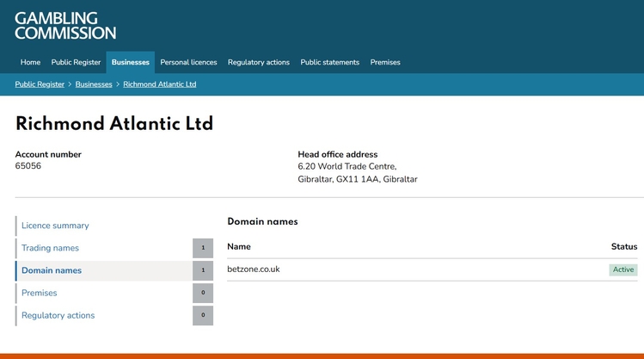Open the Home nav item

point(30,62)
